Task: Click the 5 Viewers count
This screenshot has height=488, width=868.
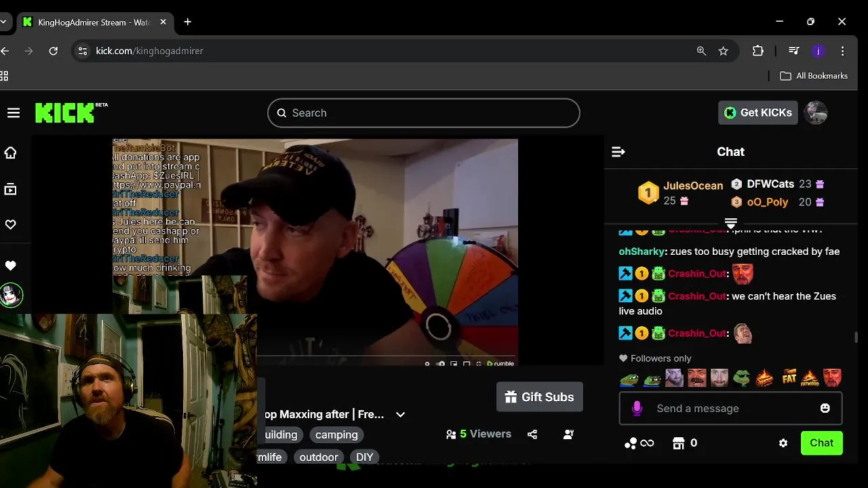Action: 479,434
